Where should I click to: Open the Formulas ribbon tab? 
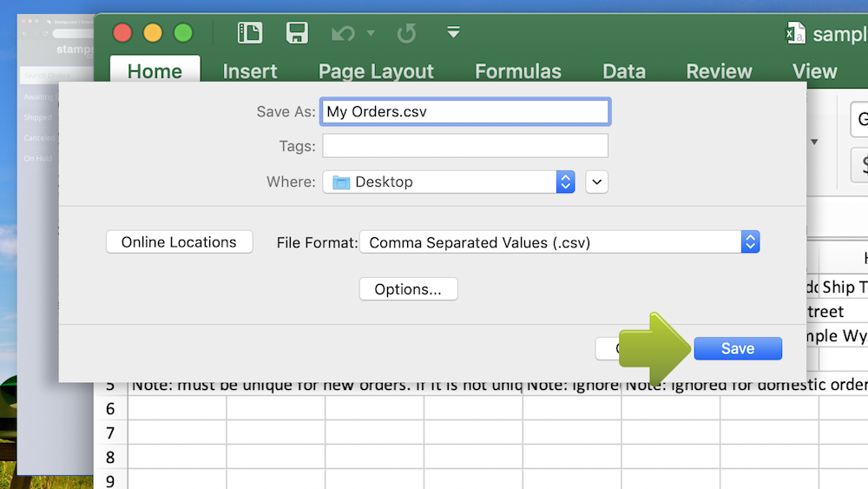pyautogui.click(x=517, y=71)
